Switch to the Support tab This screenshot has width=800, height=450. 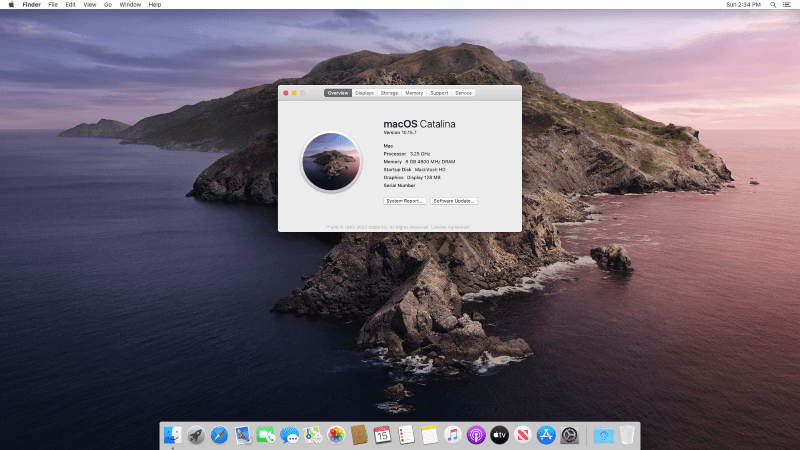point(439,93)
